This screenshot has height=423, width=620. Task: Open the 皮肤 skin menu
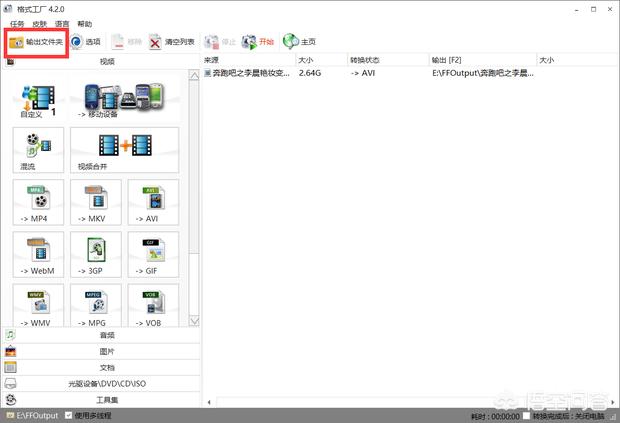click(x=39, y=23)
